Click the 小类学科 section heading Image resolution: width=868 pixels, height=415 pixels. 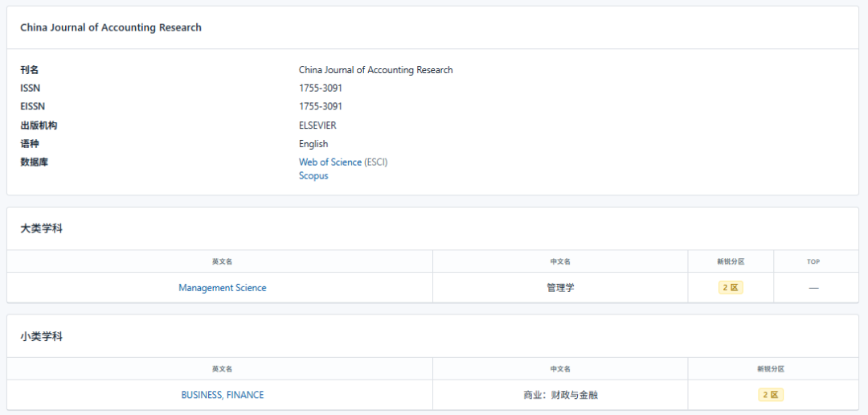point(42,336)
